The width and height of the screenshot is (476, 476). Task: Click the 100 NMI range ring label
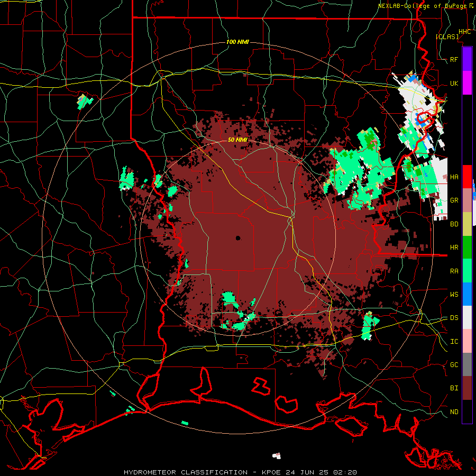(x=237, y=42)
